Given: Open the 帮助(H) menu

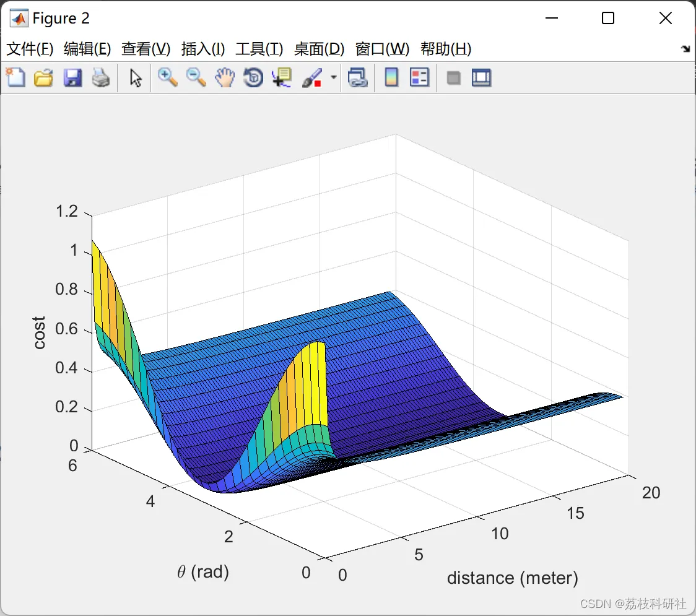Looking at the screenshot, I should tap(446, 49).
